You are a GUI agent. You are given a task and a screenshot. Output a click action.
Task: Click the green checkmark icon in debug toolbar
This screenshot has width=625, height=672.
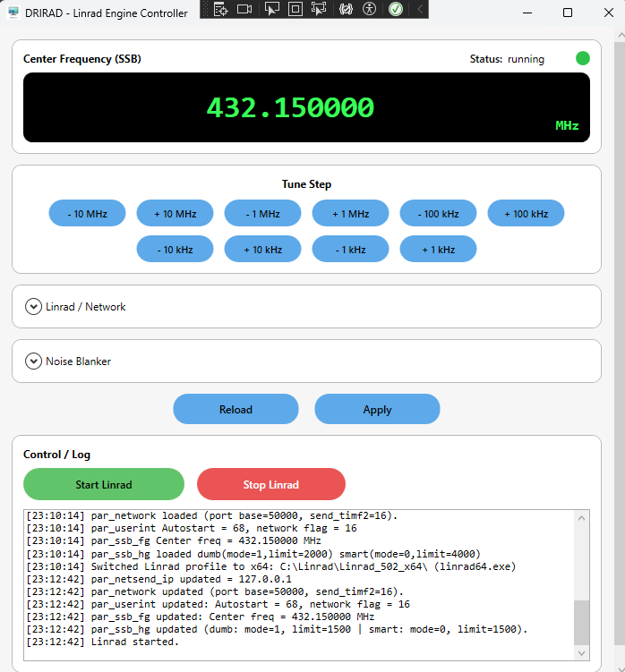click(x=395, y=9)
